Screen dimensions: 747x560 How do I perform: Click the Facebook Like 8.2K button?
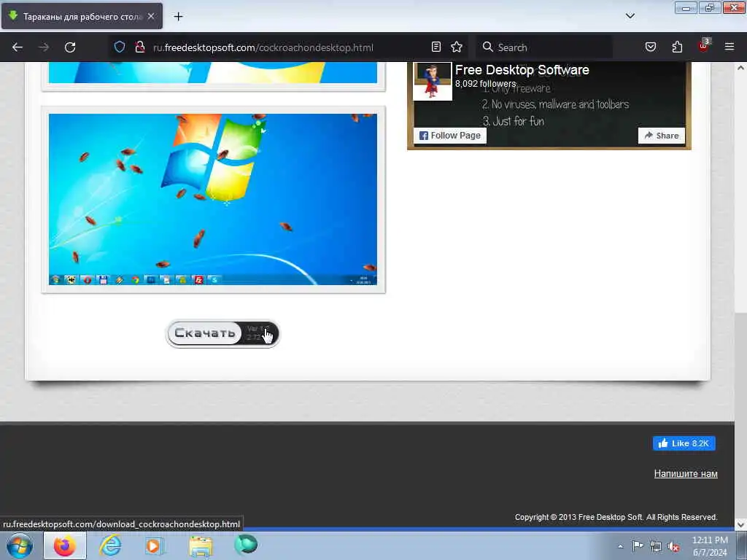[684, 443]
